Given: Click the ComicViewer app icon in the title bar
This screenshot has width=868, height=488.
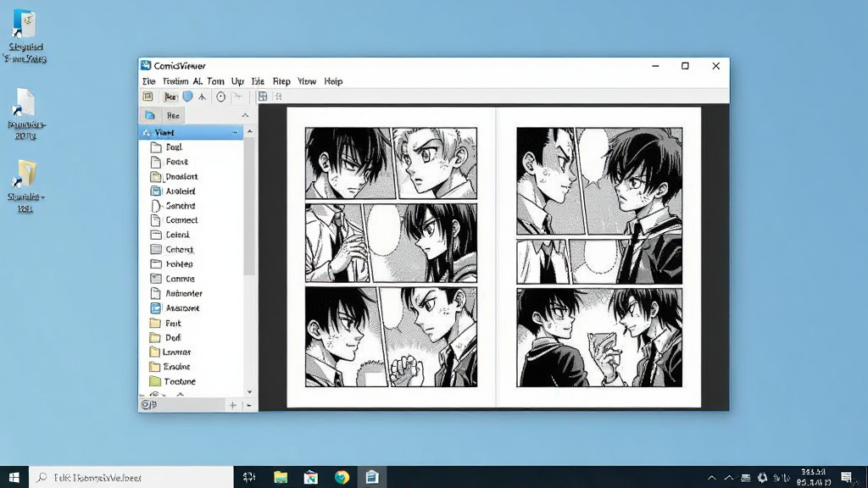Looking at the screenshot, I should [x=146, y=65].
